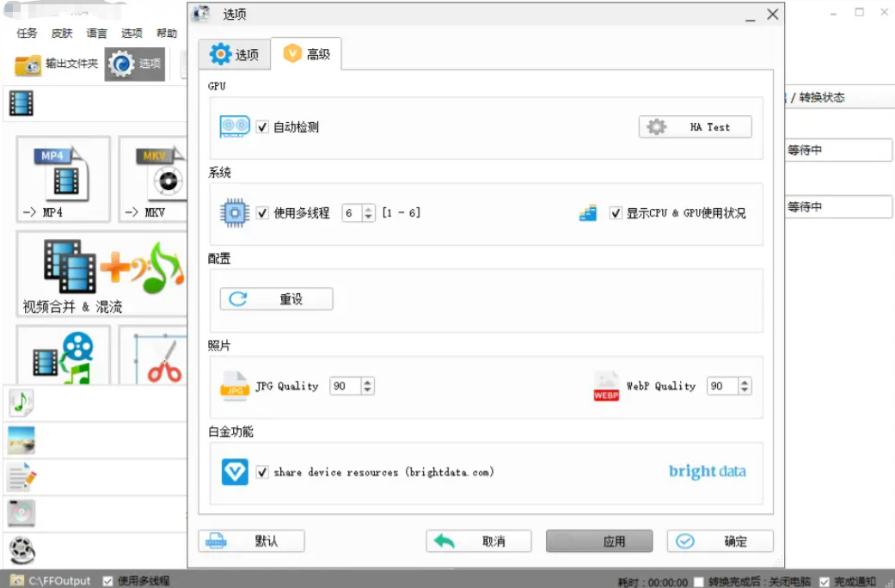
Task: Open the 帮助 help menu
Action: 167,34
